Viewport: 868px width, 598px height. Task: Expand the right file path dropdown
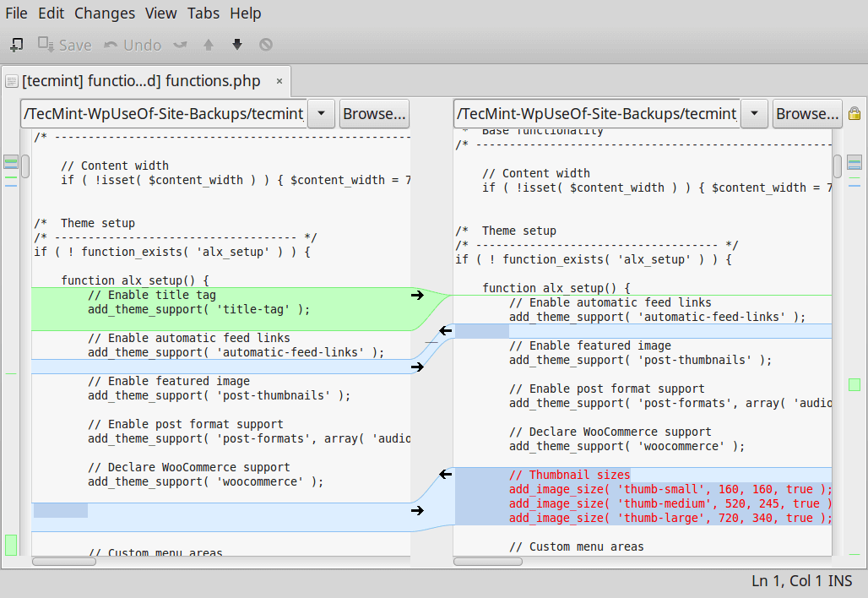(x=755, y=114)
